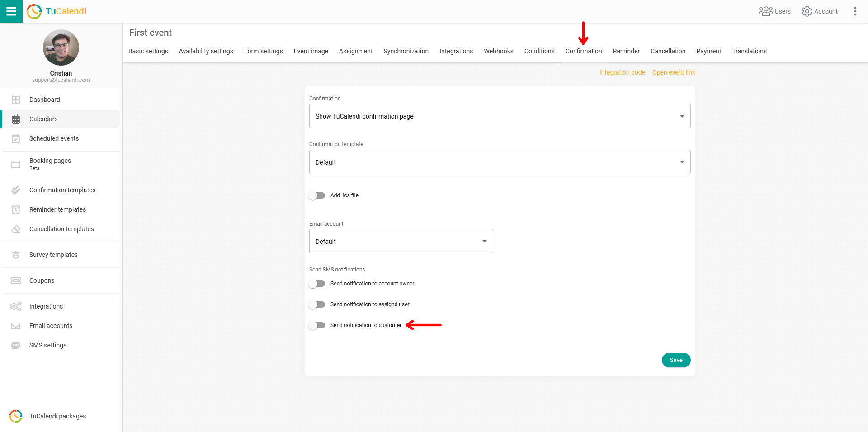Open the Users icon in header
Screen dimensions: 868x432
point(765,11)
